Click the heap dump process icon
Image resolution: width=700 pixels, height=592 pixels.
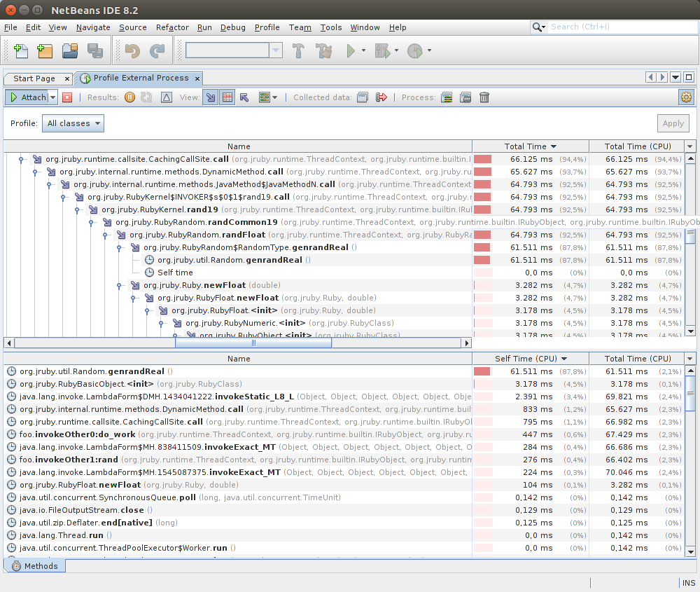pyautogui.click(x=465, y=97)
